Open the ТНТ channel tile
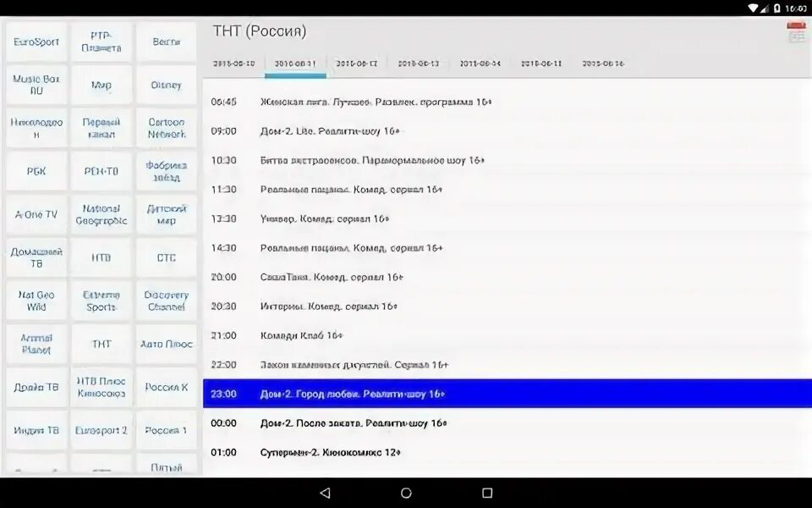Image resolution: width=812 pixels, height=508 pixels. coord(101,344)
